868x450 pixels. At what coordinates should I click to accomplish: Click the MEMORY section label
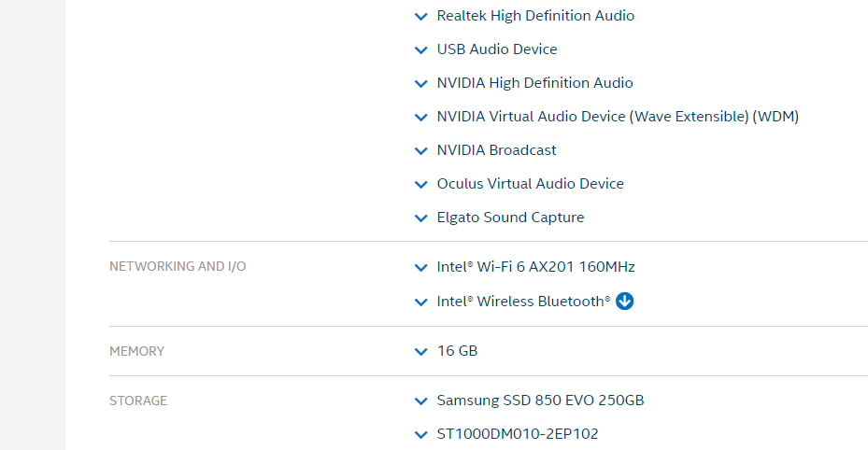pos(136,352)
